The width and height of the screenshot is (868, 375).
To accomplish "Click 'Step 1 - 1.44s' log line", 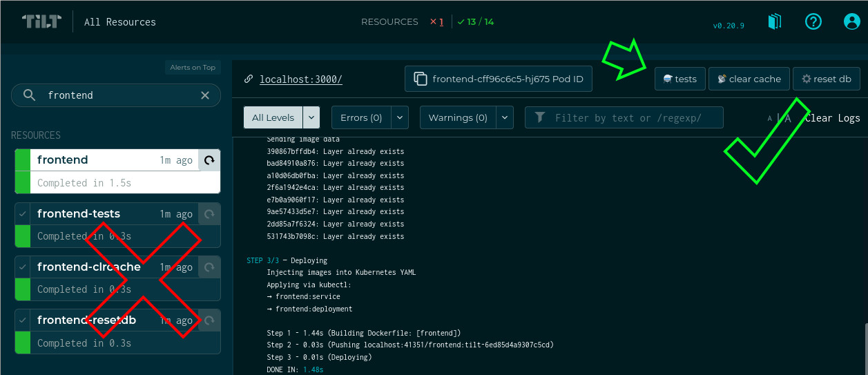I will 364,334.
